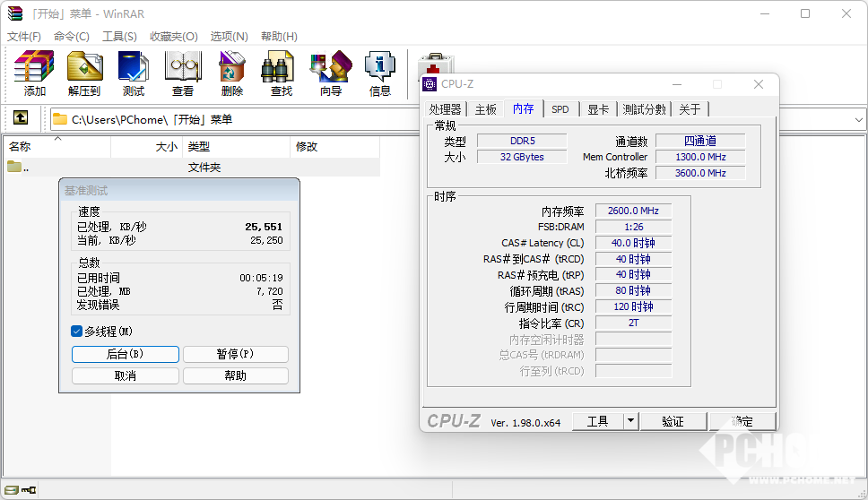Click the 1:26 FSB:DRAM value
Viewport: 868px width, 500px height.
tap(633, 227)
